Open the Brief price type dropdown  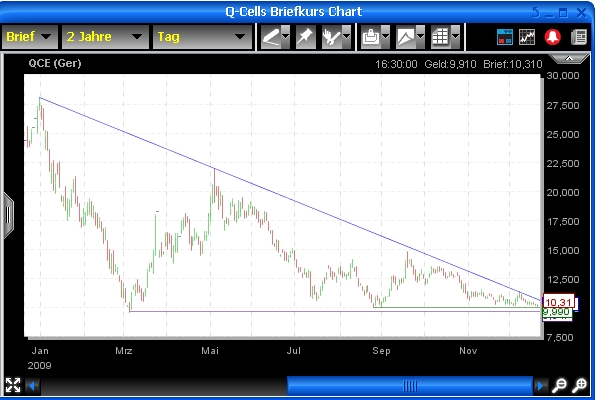[30, 37]
